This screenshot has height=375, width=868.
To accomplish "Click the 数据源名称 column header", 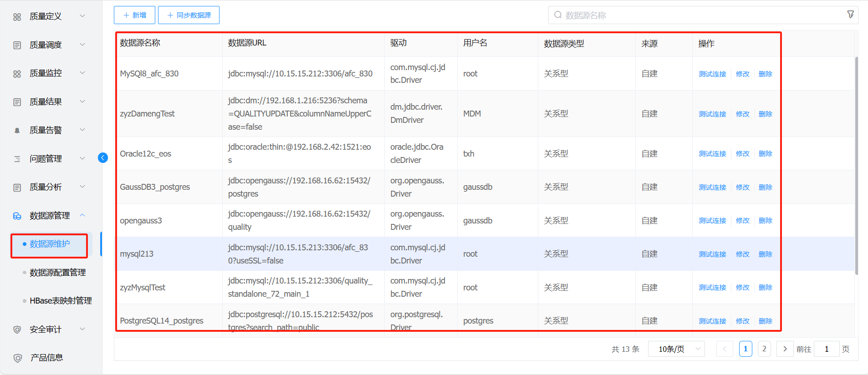I will click(140, 43).
